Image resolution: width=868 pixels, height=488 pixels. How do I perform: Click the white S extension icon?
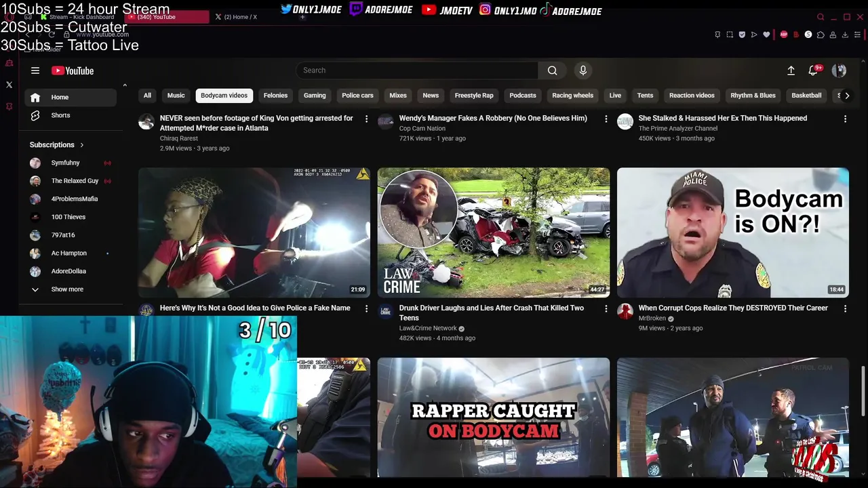click(x=808, y=35)
